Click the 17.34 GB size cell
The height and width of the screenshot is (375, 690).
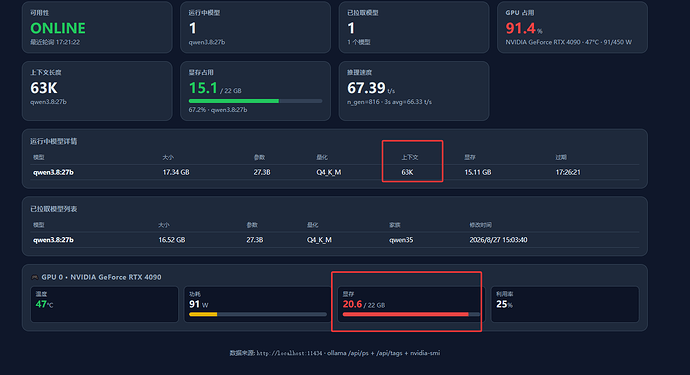[176, 172]
